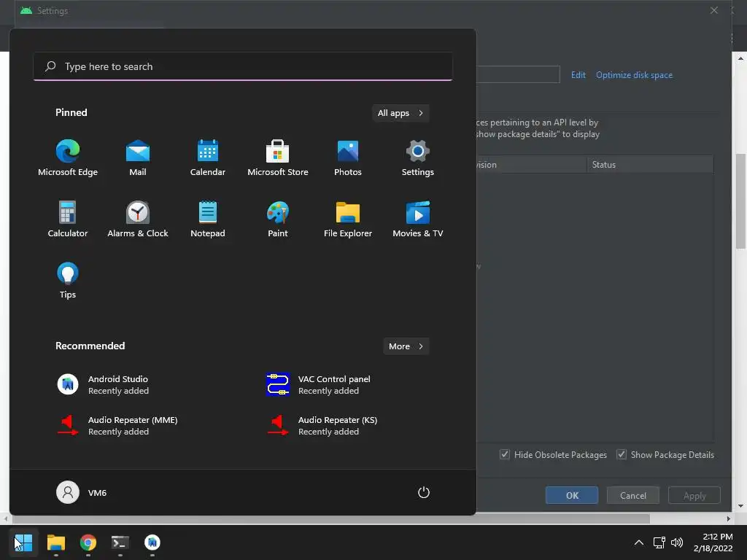The width and height of the screenshot is (747, 560).
Task: Open the clock and date flyout
Action: coord(713,542)
